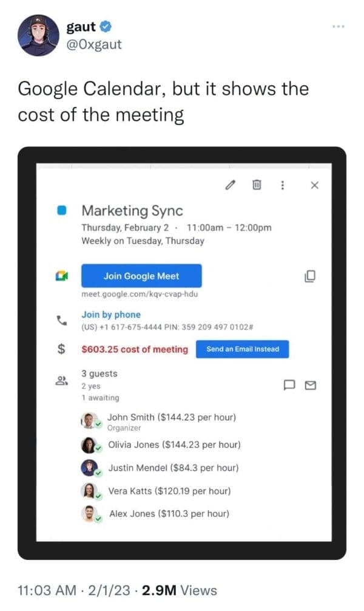Screen dimensions: 364x611
Task: Select Vera Katts' guest avatar
Action: tap(89, 490)
